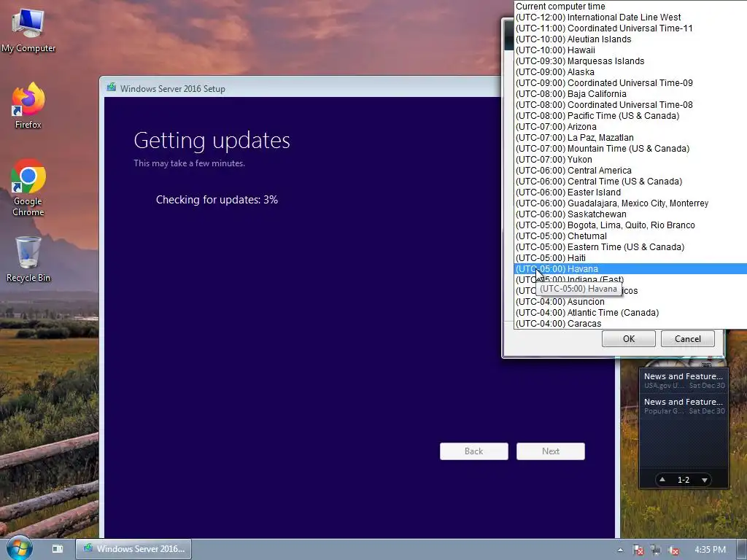Click the switch-windows taskbar quick launch icon
This screenshot has height=560, width=747.
pyautogui.click(x=58, y=549)
